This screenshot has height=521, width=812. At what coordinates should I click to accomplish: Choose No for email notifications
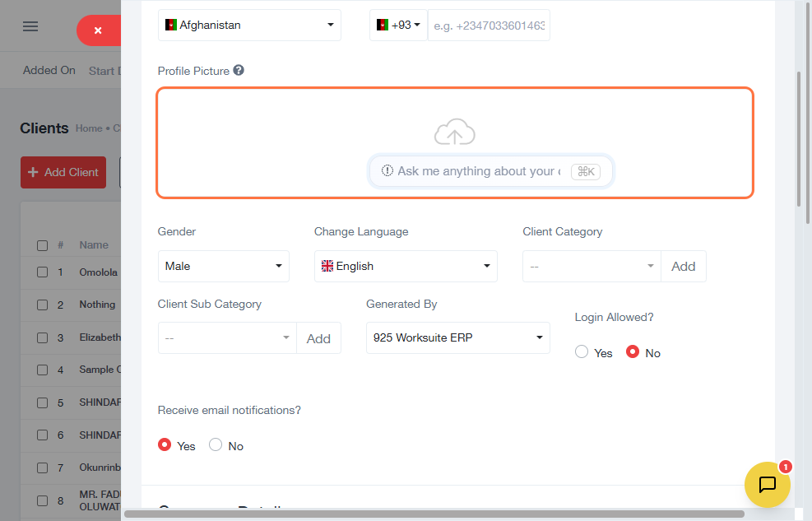point(216,445)
